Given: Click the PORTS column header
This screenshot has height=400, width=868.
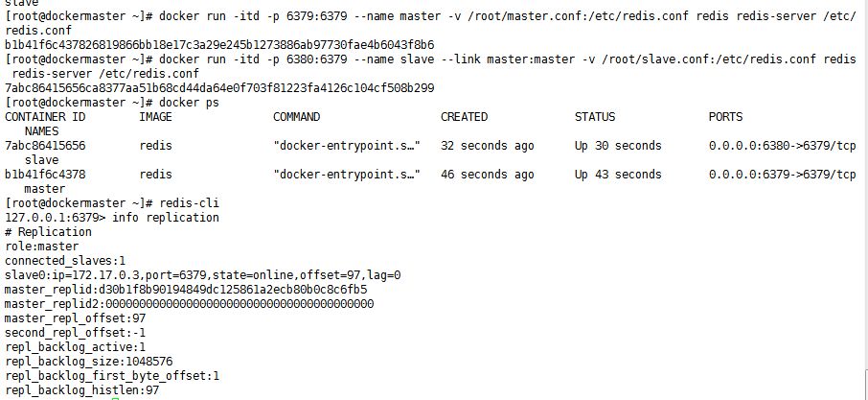Looking at the screenshot, I should pos(725,117).
